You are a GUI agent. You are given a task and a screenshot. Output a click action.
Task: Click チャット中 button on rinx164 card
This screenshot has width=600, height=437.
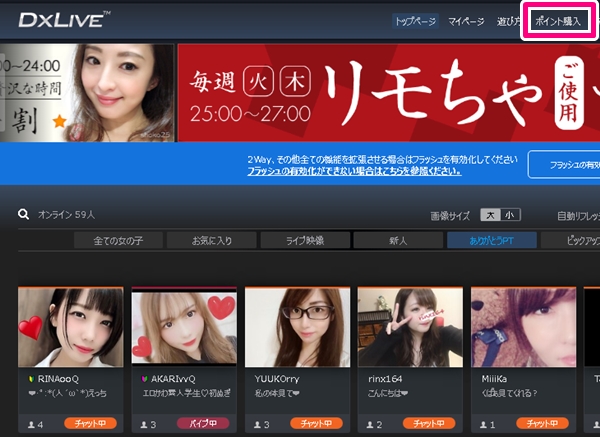click(x=429, y=424)
